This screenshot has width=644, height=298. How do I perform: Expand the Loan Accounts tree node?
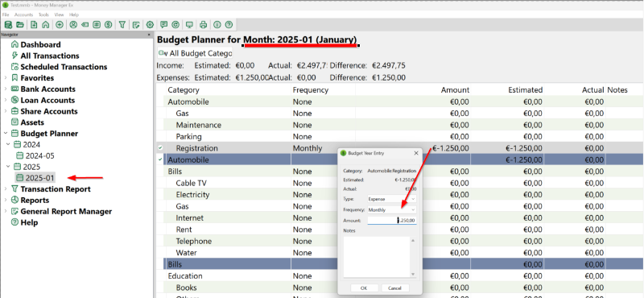6,100
